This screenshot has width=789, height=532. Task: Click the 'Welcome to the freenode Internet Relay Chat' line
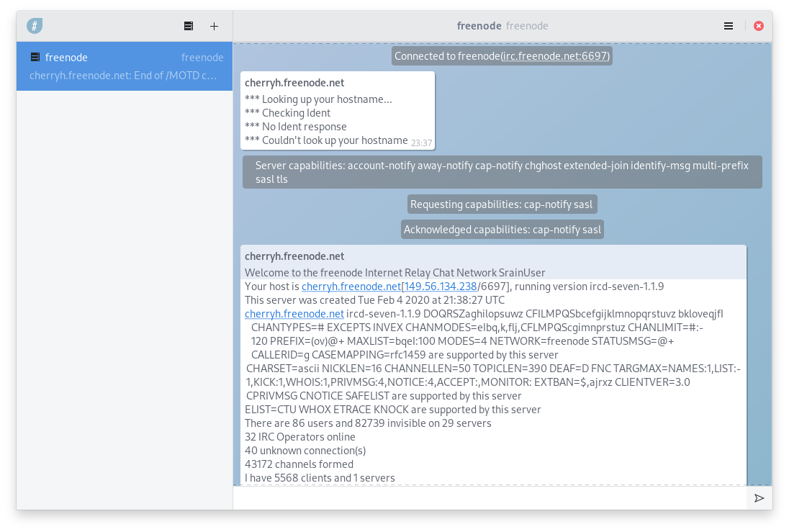click(395, 273)
